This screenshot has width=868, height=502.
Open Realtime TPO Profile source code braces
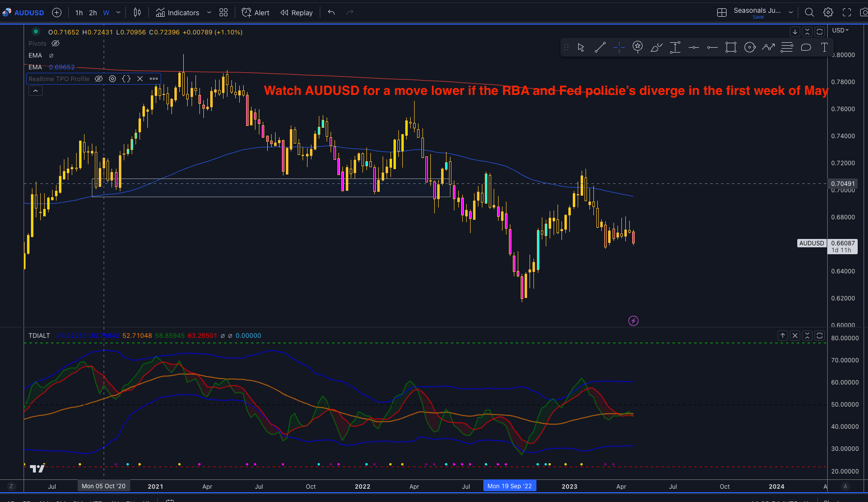(x=126, y=79)
